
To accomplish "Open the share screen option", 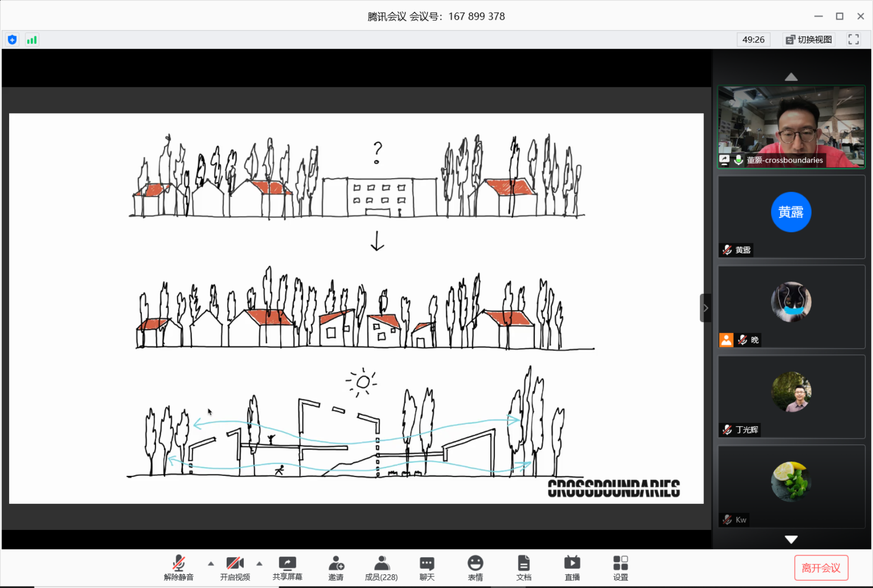I will point(287,568).
